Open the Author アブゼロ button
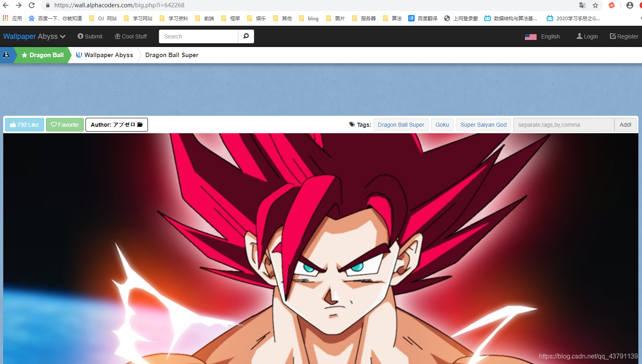The width and height of the screenshot is (642, 364). click(x=117, y=125)
